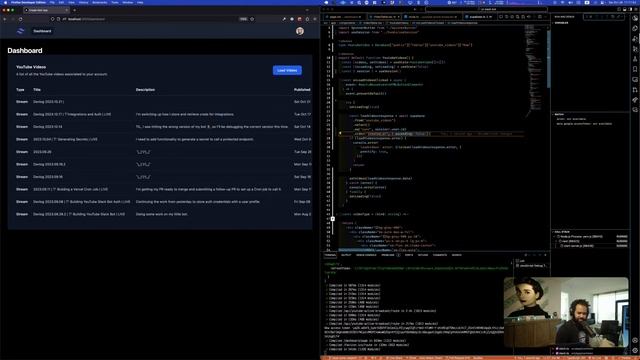640x360 pixels.
Task: Open the tracking protection shield icon
Action: pyautogui.click(x=53, y=19)
